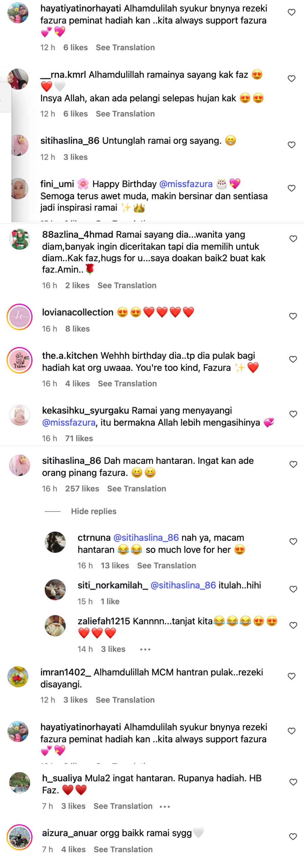Open @sitihaslina_86 mention in siti_norkamilah_'s reply
This screenshot has width=304, height=868.
(x=183, y=585)
